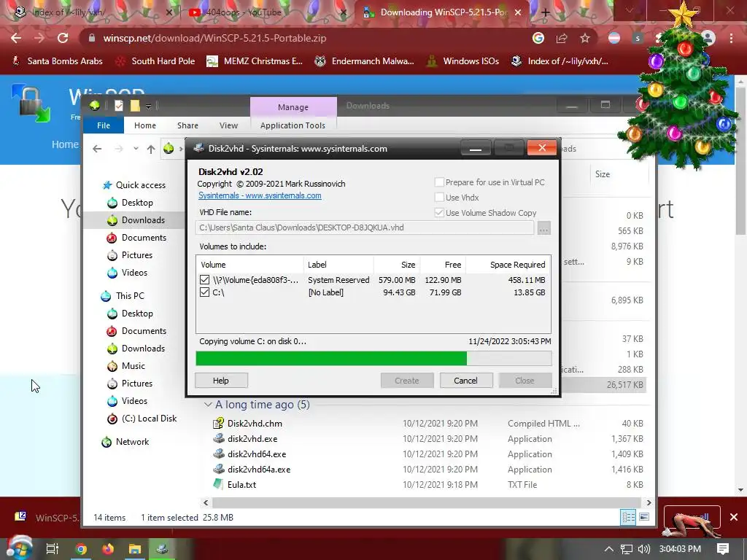Open the Windows ISOs bookmark
Screen dimensions: 747x560
pyautogui.click(x=462, y=61)
